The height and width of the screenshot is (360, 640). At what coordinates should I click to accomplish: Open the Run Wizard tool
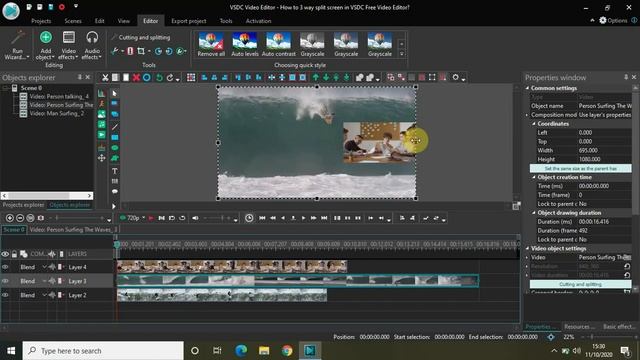[x=17, y=45]
